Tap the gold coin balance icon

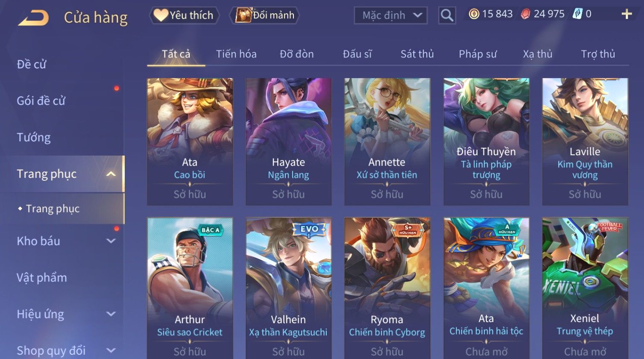click(474, 14)
